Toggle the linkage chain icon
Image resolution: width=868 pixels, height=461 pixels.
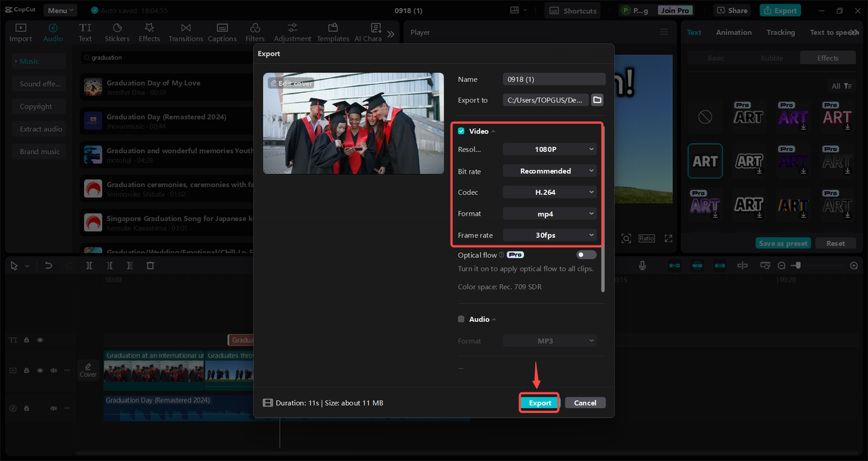click(719, 266)
